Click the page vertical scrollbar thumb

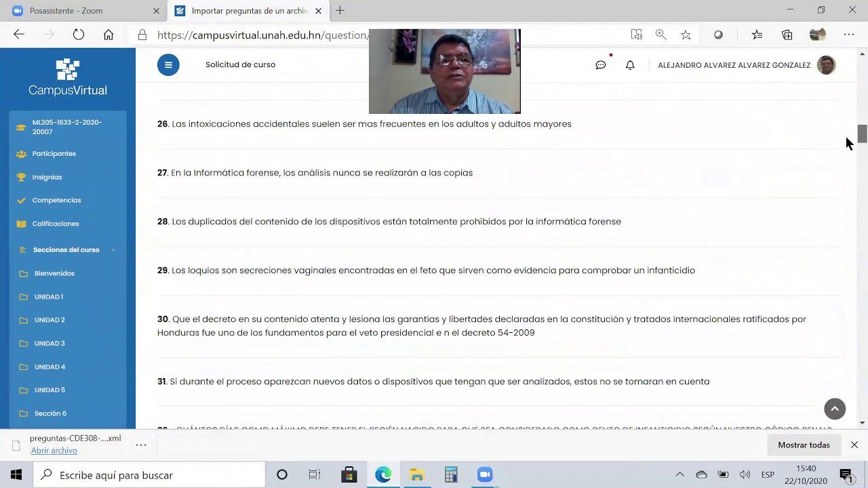pyautogui.click(x=862, y=134)
